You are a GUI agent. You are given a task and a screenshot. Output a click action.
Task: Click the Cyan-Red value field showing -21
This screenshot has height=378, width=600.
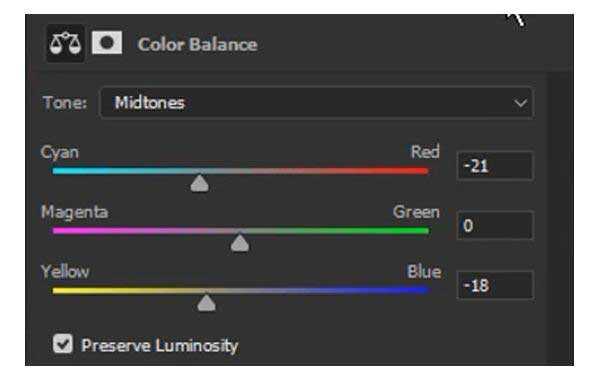[495, 166]
